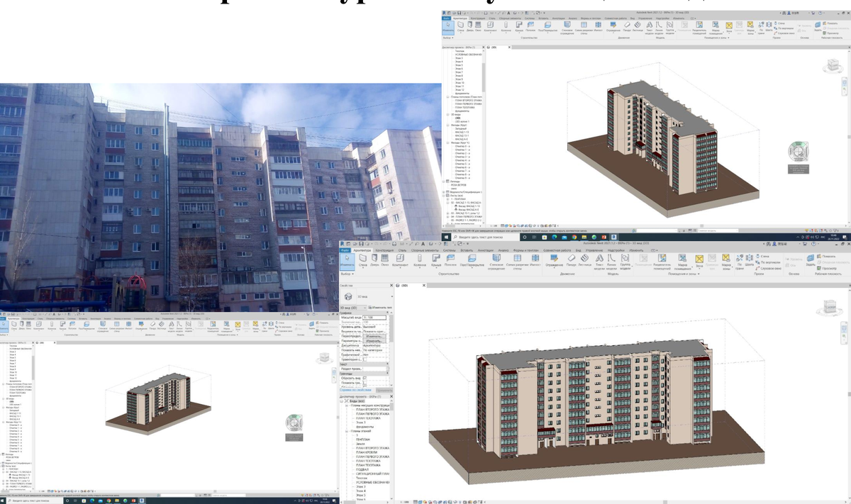Select the Стена tool in the top Revit window

pos(461,26)
